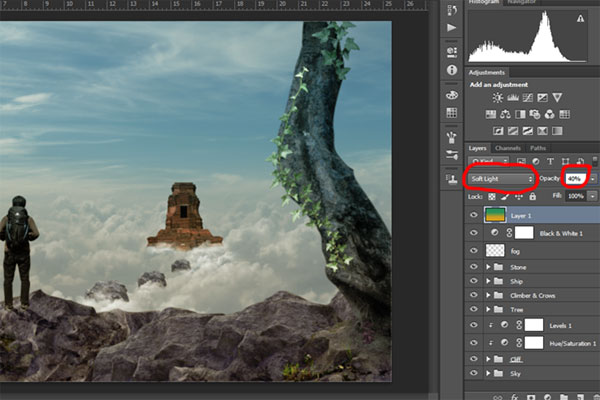600x400 pixels.
Task: Hide the Black & White 1 layer
Action: pos(474,232)
